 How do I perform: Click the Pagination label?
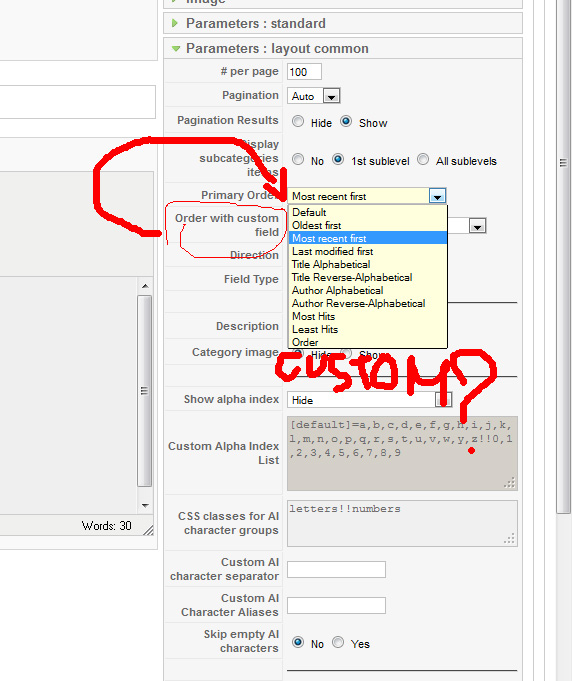pyautogui.click(x=250, y=95)
